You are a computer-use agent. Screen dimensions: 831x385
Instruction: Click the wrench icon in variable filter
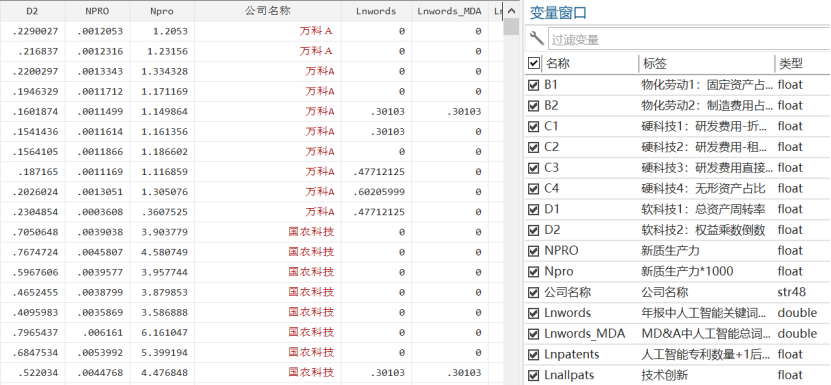coord(537,39)
